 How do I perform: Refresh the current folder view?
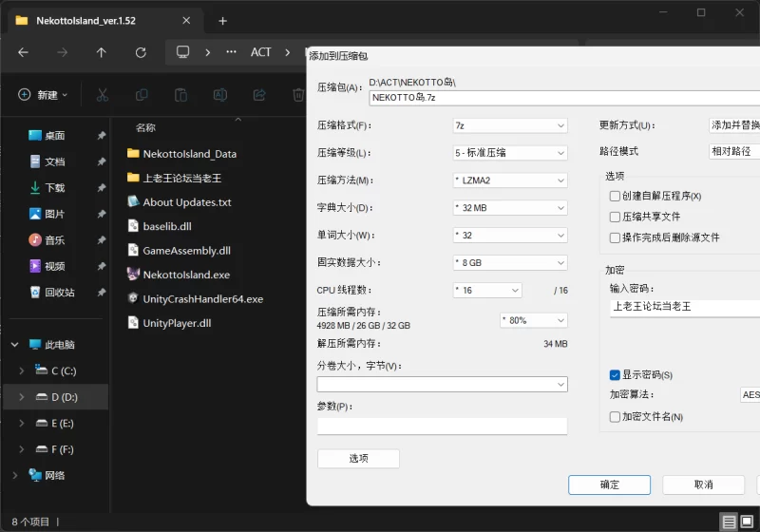[141, 52]
